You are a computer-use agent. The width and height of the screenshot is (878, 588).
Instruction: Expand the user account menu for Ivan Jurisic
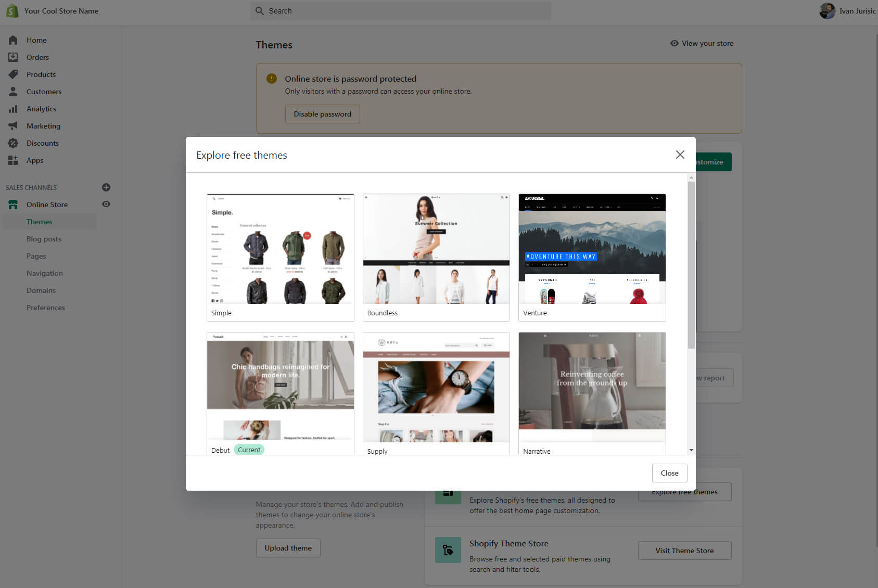[846, 10]
